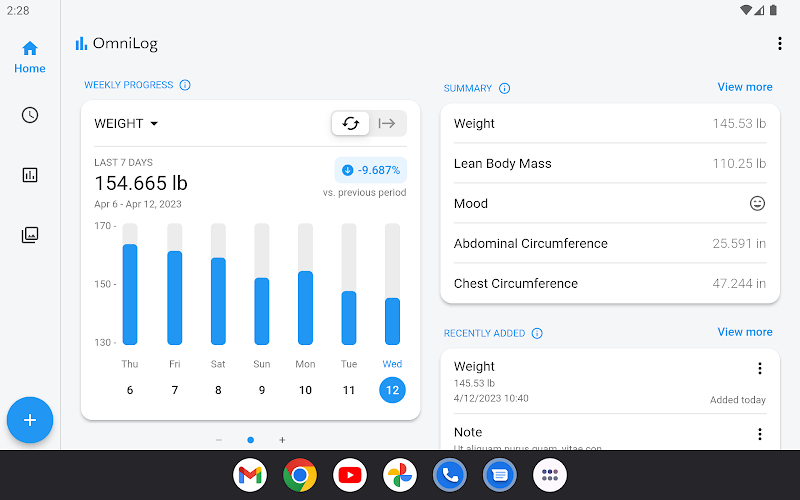Open the Messages app from the taskbar
This screenshot has height=500, width=800.
(x=500, y=476)
